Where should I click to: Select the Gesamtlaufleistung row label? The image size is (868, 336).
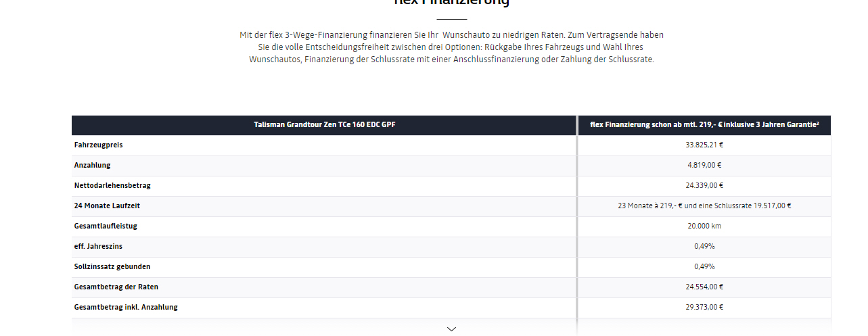(x=106, y=226)
